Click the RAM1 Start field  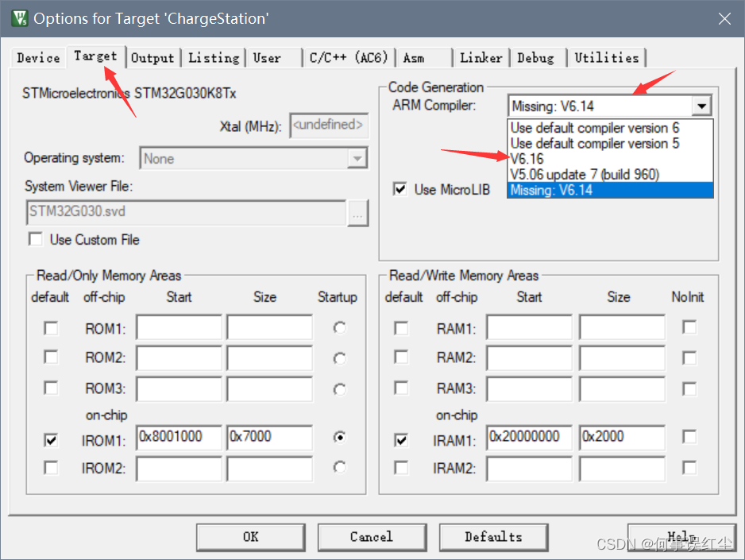pyautogui.click(x=529, y=326)
